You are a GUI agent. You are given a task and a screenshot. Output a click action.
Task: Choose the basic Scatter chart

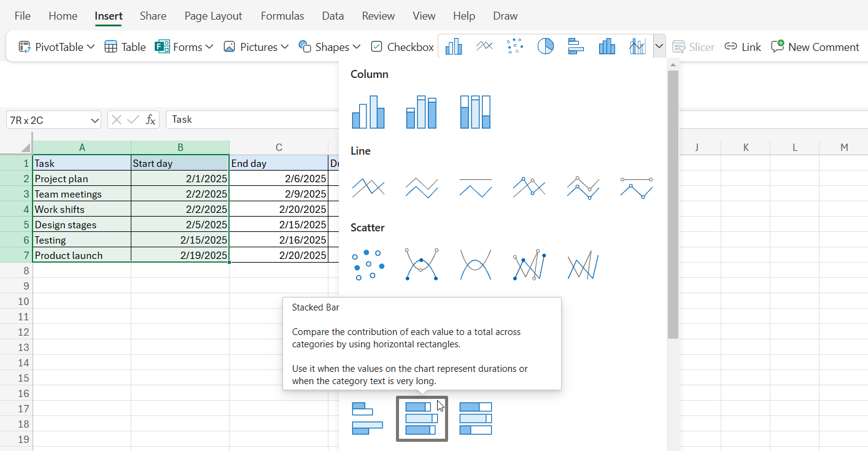coord(368,264)
